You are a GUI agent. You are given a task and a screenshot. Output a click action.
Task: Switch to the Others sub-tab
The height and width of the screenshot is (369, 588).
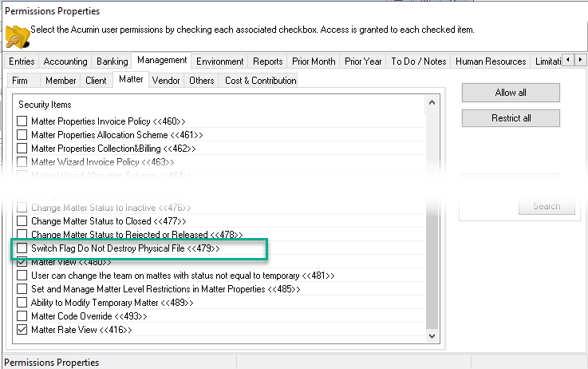click(201, 81)
